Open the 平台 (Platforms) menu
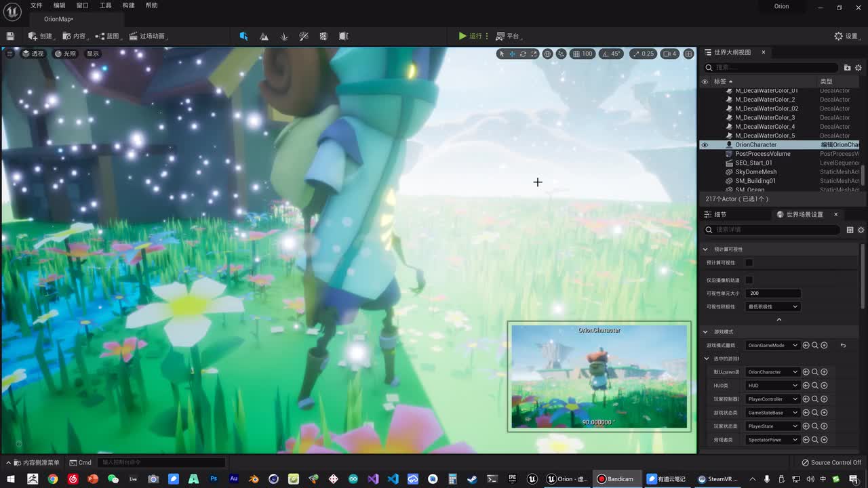Viewport: 868px width, 488px height. tap(507, 36)
